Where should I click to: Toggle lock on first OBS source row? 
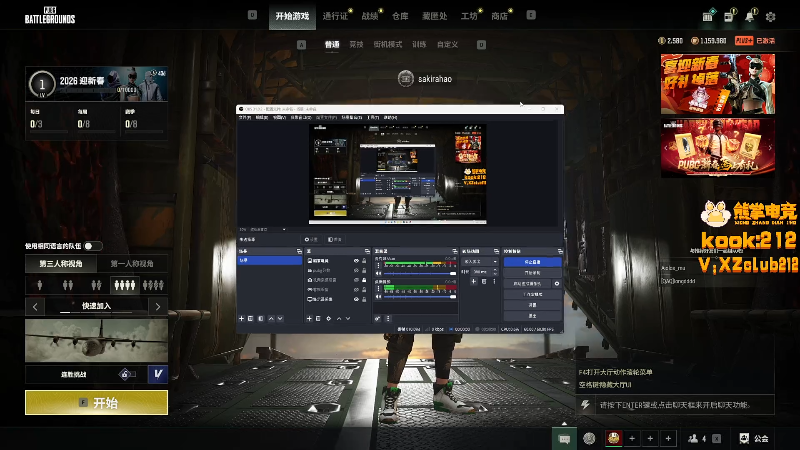[364, 261]
